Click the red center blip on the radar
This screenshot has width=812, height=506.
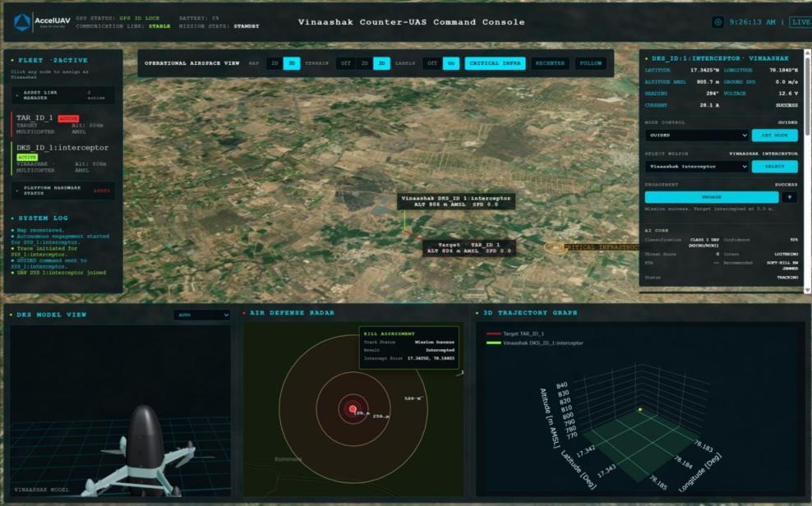click(353, 409)
